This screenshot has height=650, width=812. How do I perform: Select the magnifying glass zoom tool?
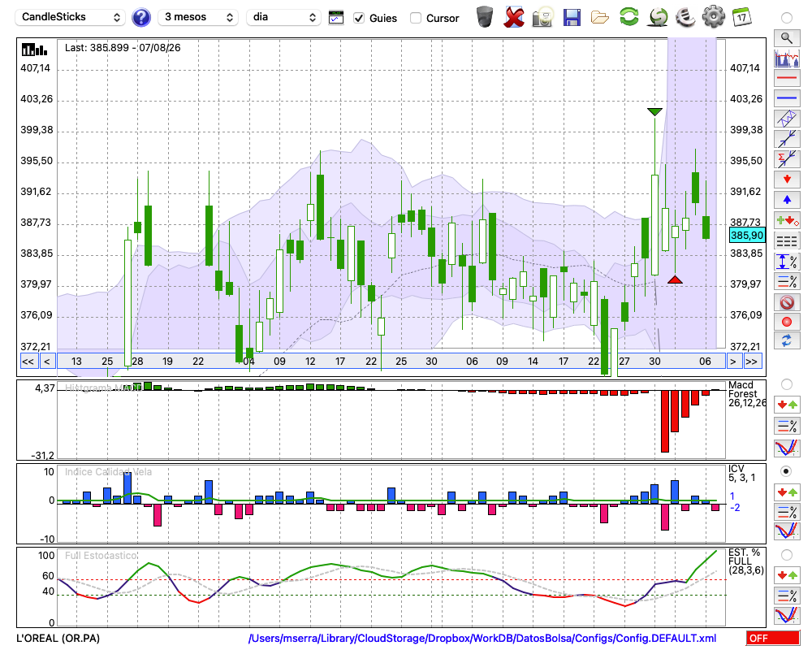787,37
